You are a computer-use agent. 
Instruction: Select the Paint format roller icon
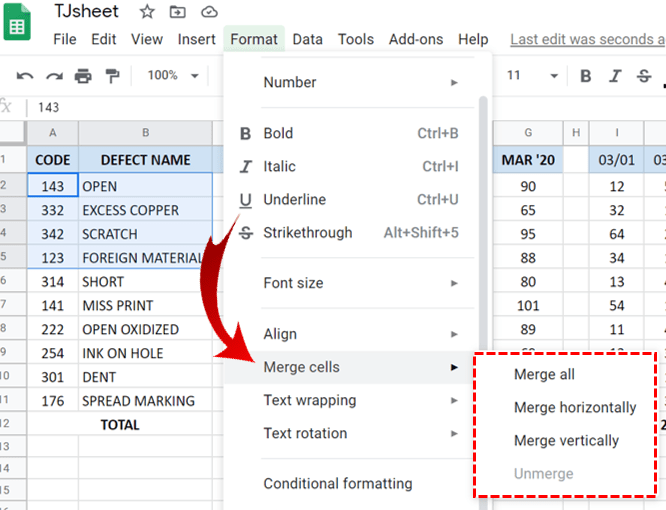(112, 76)
